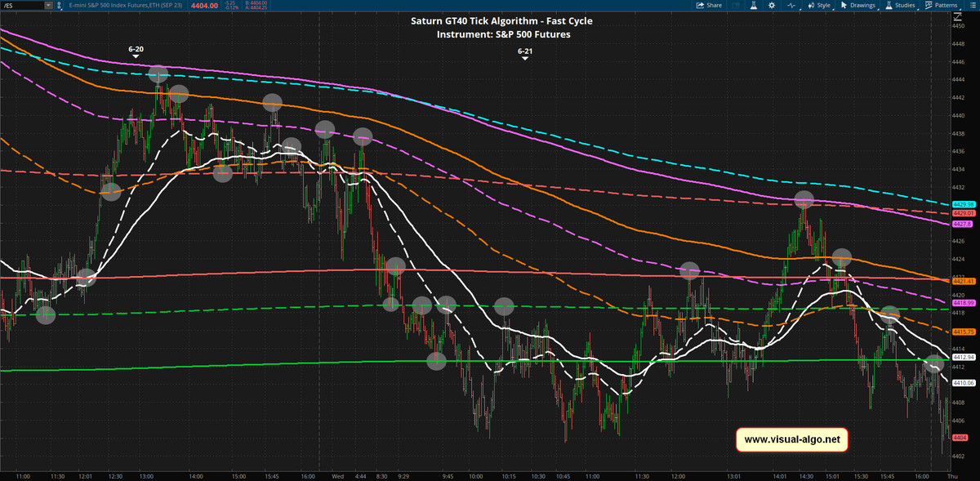Click the /ES symbol input field
Image resolution: width=980 pixels, height=481 pixels.
pyautogui.click(x=23, y=6)
